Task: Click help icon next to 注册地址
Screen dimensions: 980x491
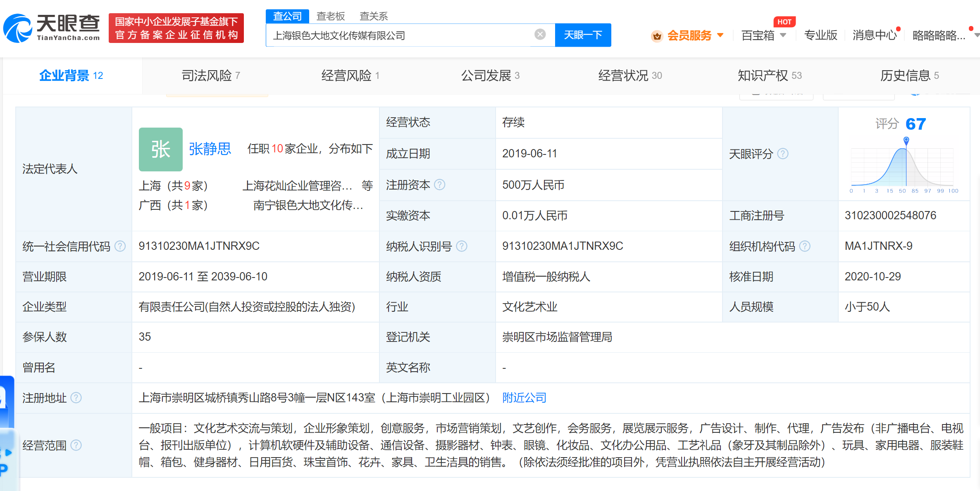Action: (76, 398)
